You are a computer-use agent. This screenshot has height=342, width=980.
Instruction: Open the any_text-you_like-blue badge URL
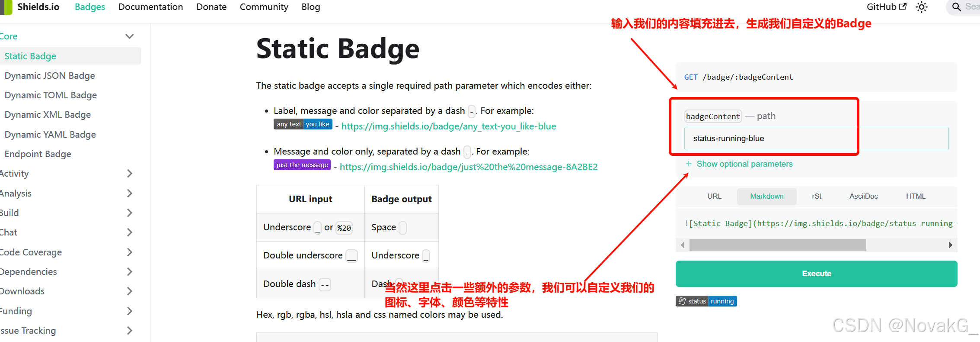(x=449, y=126)
